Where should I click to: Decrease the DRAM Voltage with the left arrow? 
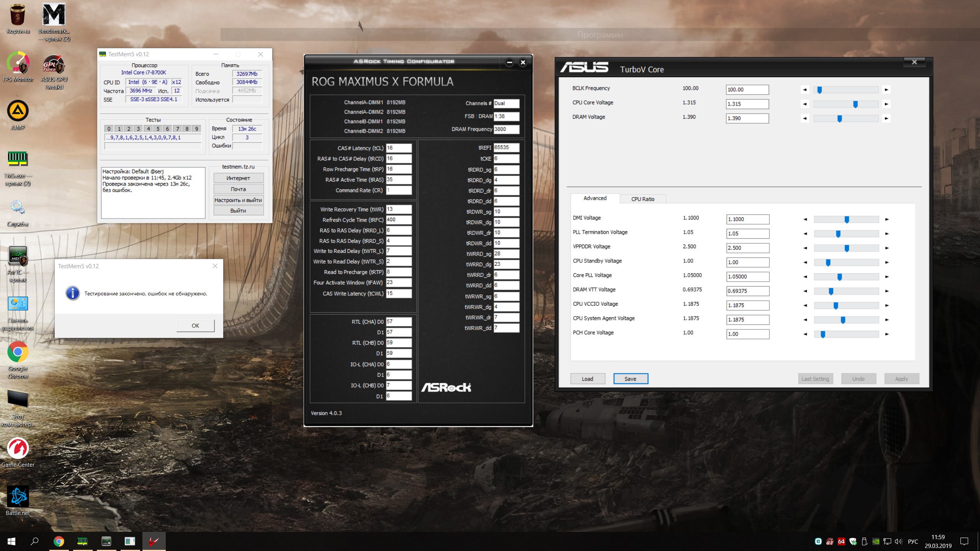point(805,119)
